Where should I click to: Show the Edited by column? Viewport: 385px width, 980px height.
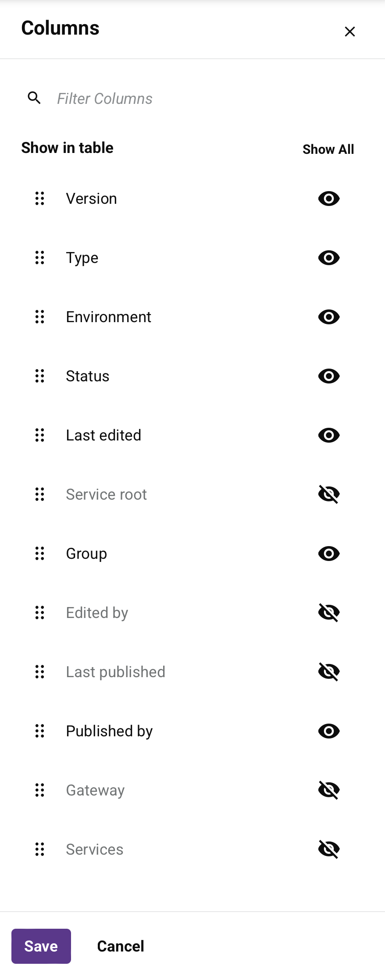point(329,613)
